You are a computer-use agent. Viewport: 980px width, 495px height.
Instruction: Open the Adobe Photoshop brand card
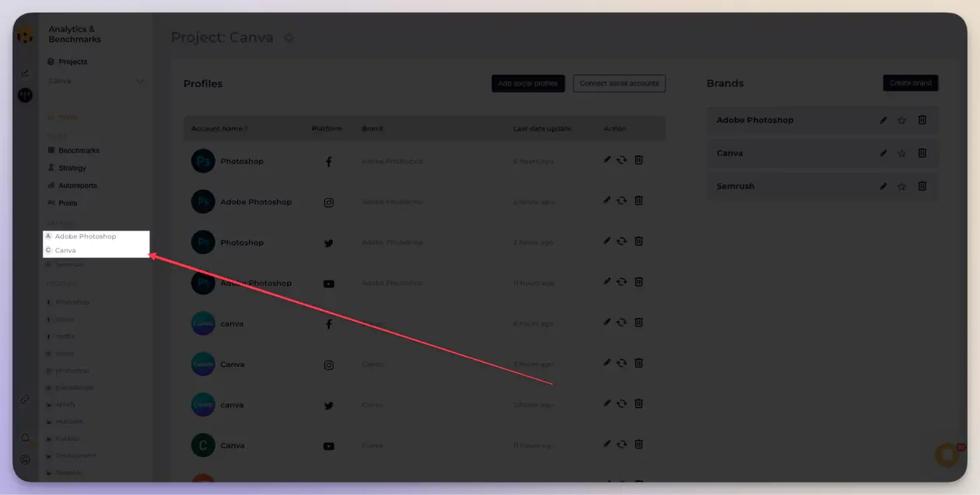point(822,120)
